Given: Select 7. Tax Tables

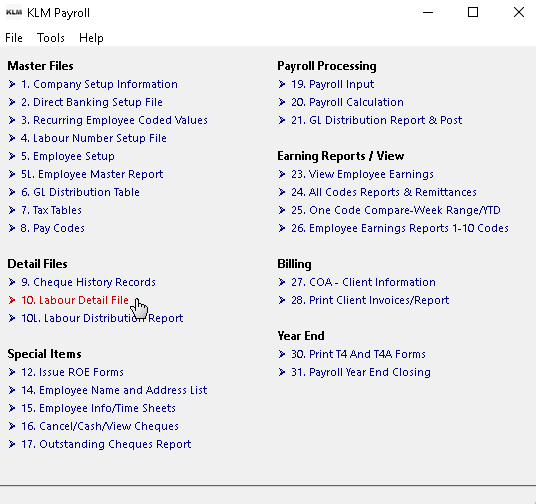Looking at the screenshot, I should pyautogui.click(x=51, y=210).
